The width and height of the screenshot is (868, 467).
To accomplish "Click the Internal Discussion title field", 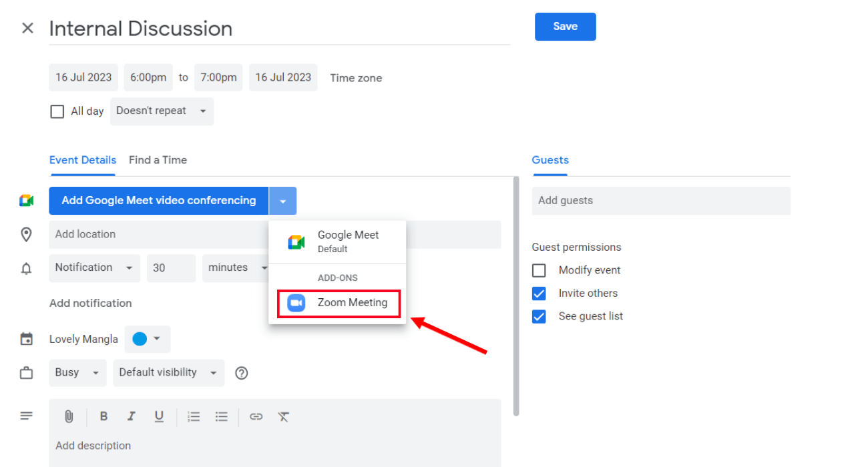I will tap(280, 29).
